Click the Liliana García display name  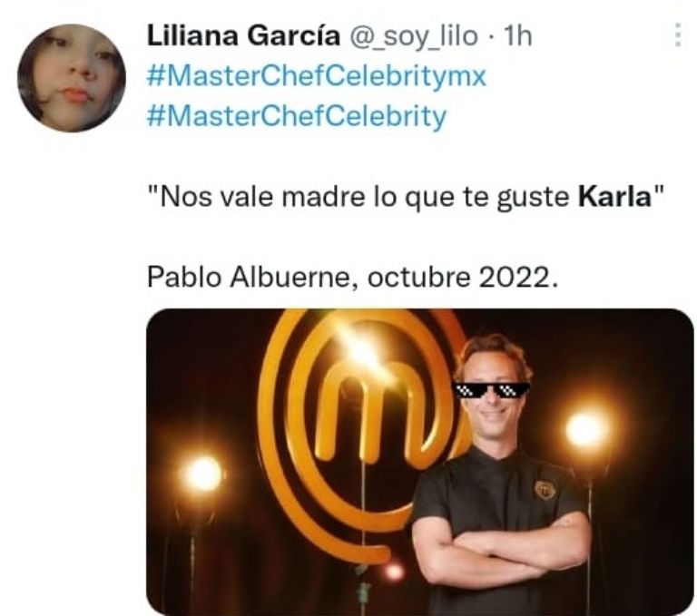(x=243, y=35)
